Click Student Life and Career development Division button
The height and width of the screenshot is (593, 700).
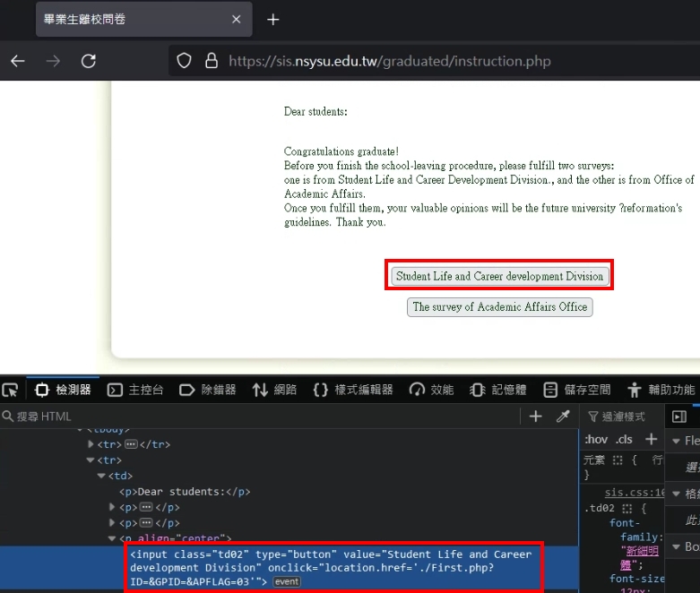point(499,276)
